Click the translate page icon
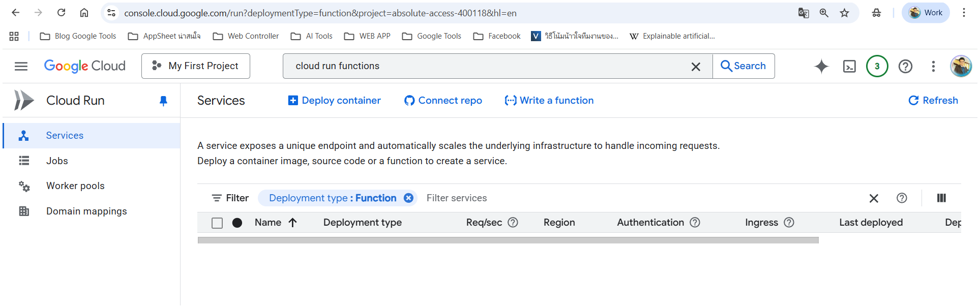 [804, 13]
